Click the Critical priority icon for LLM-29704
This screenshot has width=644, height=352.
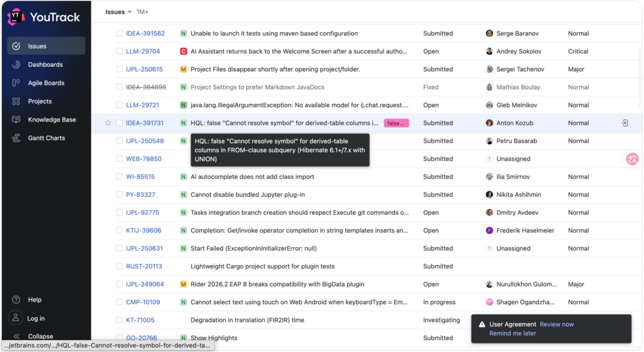tap(184, 52)
